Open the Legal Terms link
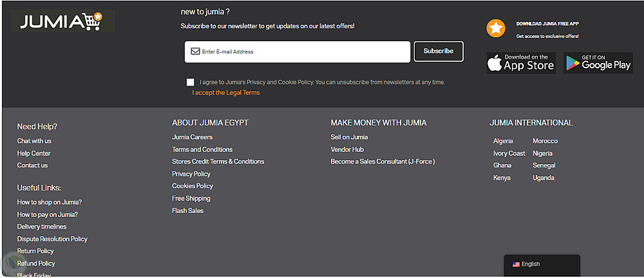644x278 pixels. coord(226,93)
